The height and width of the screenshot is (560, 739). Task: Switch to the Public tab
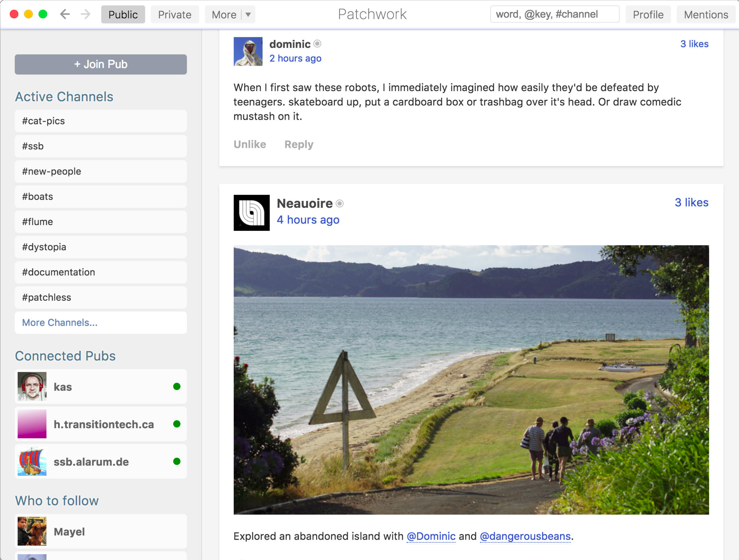123,15
